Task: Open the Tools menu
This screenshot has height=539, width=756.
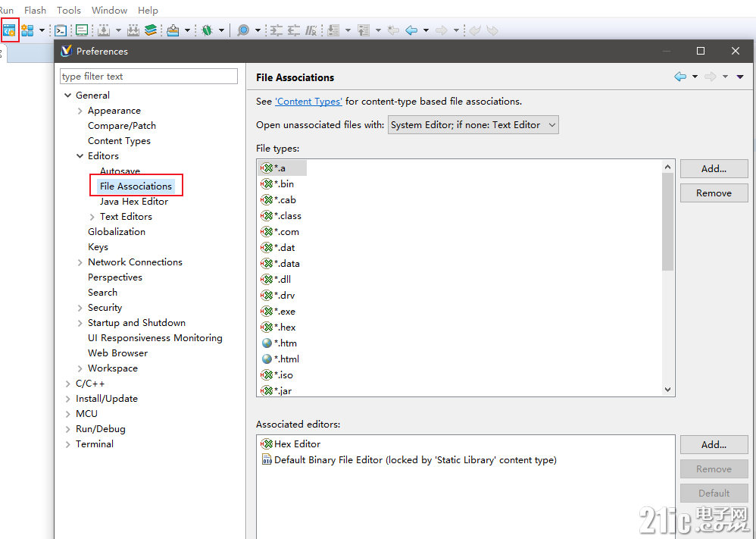Action: click(69, 10)
